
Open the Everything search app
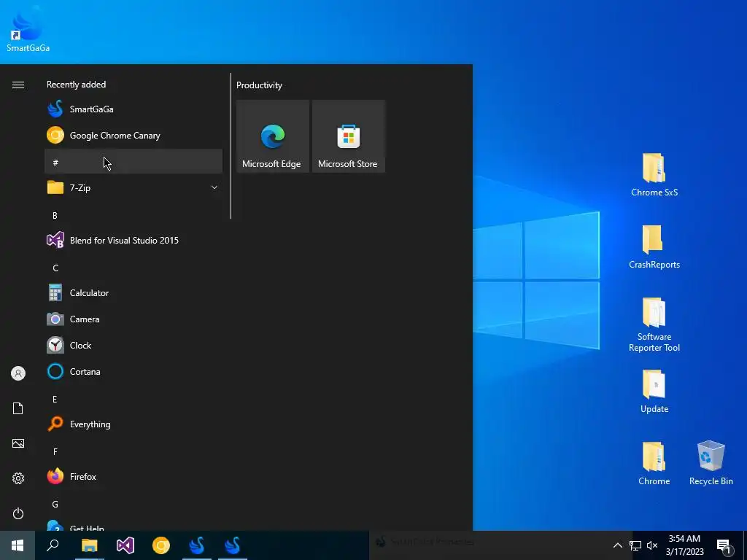point(133,424)
